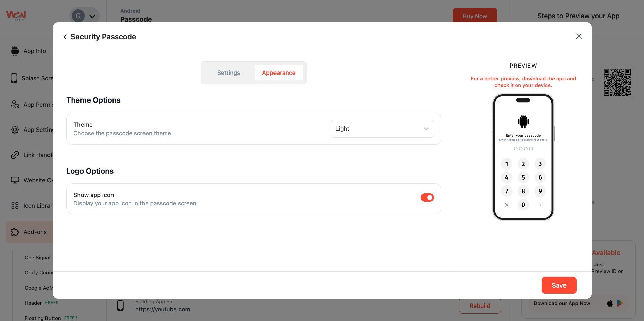Collapse the Security Passcode back arrow
This screenshot has width=644, height=321.
(x=65, y=36)
